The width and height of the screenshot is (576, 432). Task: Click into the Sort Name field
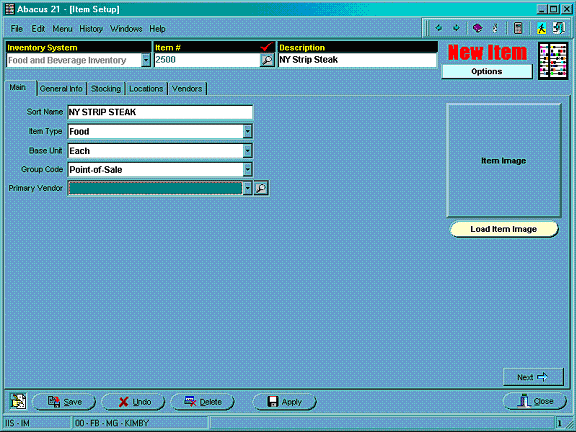click(160, 112)
